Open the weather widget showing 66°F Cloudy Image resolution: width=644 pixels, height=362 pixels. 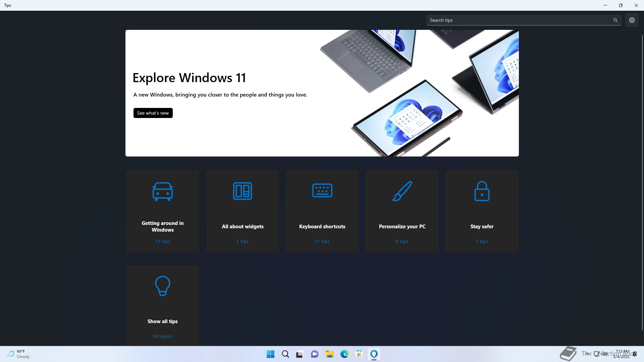pos(18,354)
